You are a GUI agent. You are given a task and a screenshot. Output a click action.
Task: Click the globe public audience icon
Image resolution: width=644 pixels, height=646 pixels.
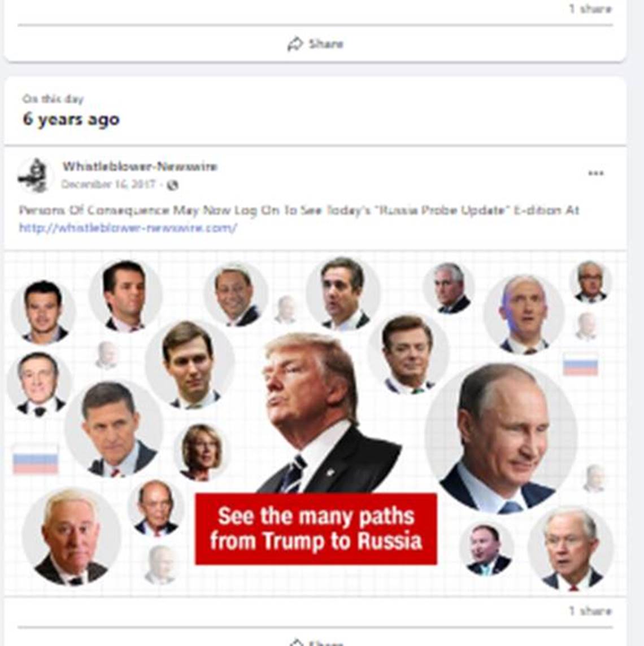pyautogui.click(x=172, y=185)
